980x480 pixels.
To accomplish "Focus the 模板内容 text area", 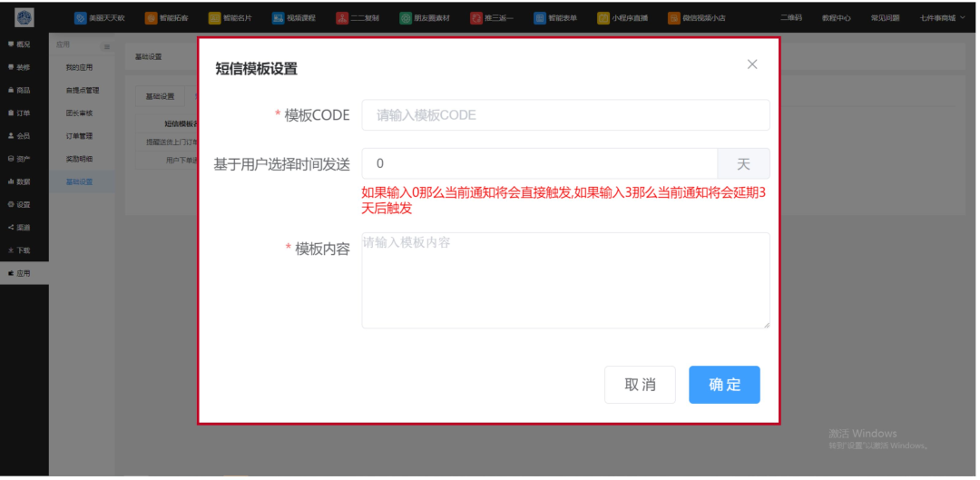I will point(565,280).
